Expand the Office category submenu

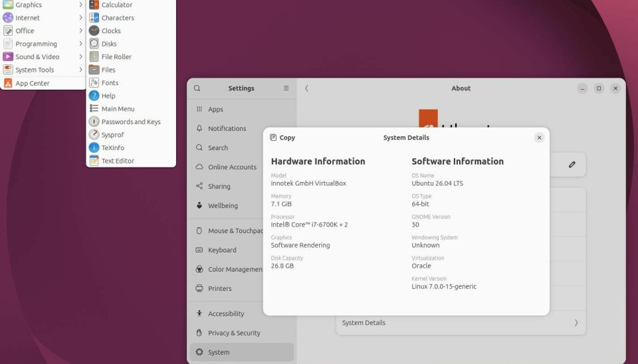coord(43,31)
